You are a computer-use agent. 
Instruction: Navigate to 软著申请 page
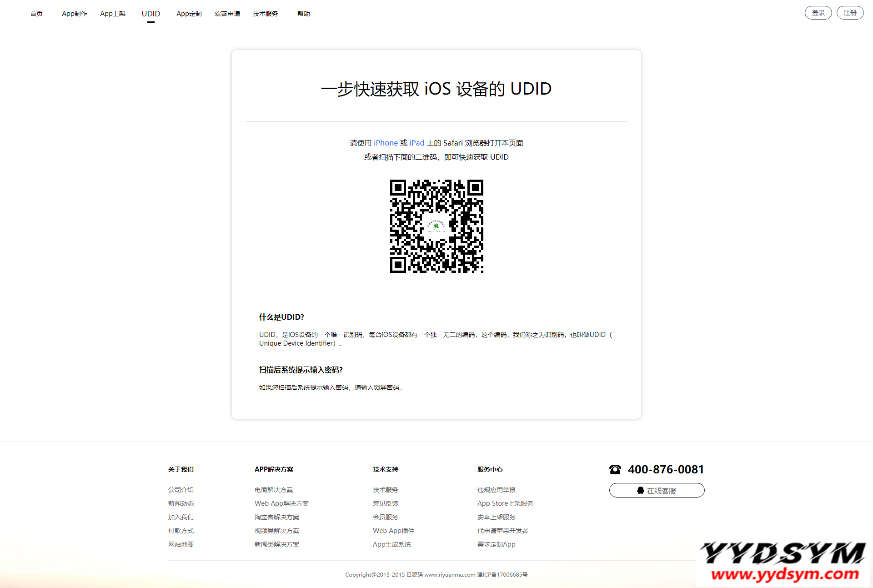[x=227, y=14]
